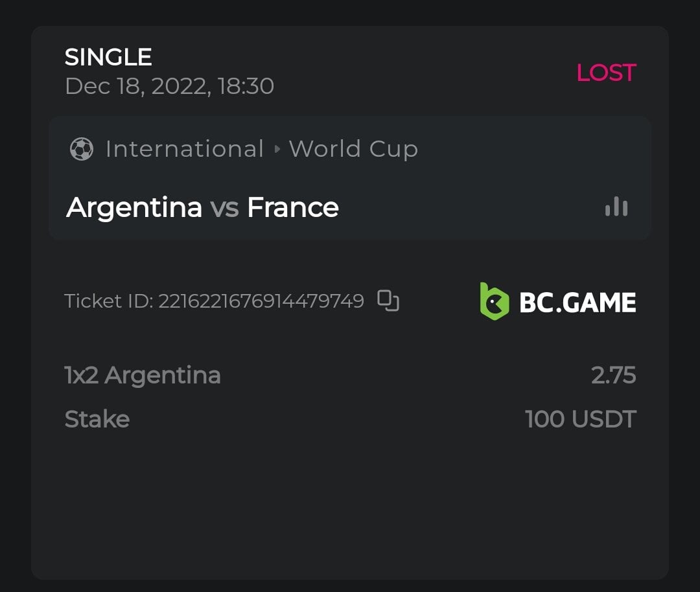Image resolution: width=700 pixels, height=592 pixels.
Task: Copy the Ticket ID using the copy icon
Action: (388, 301)
